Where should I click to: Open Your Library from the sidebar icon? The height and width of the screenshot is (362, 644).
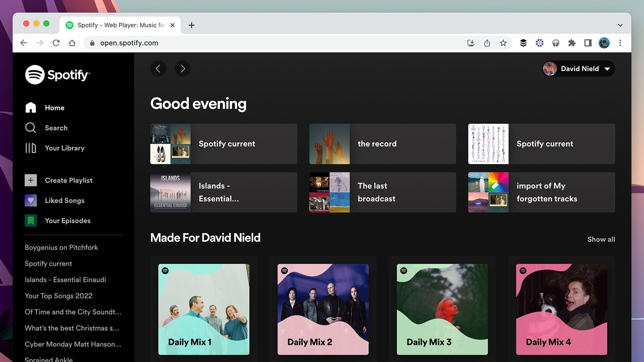31,148
